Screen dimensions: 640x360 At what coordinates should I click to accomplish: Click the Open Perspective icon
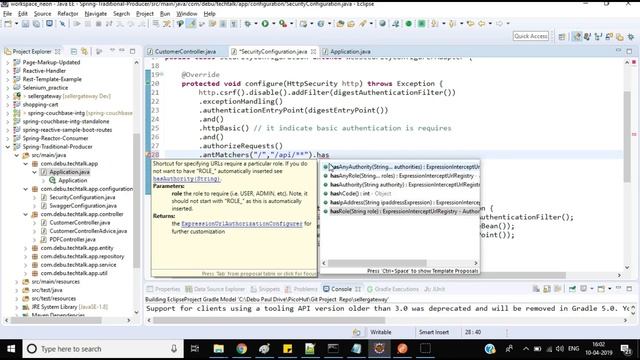click(562, 37)
